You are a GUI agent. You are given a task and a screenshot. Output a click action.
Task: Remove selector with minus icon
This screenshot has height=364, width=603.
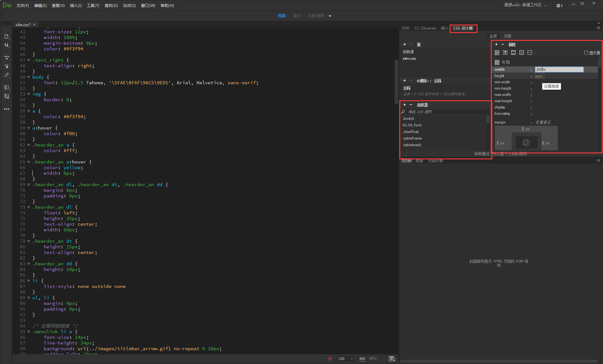coord(411,105)
